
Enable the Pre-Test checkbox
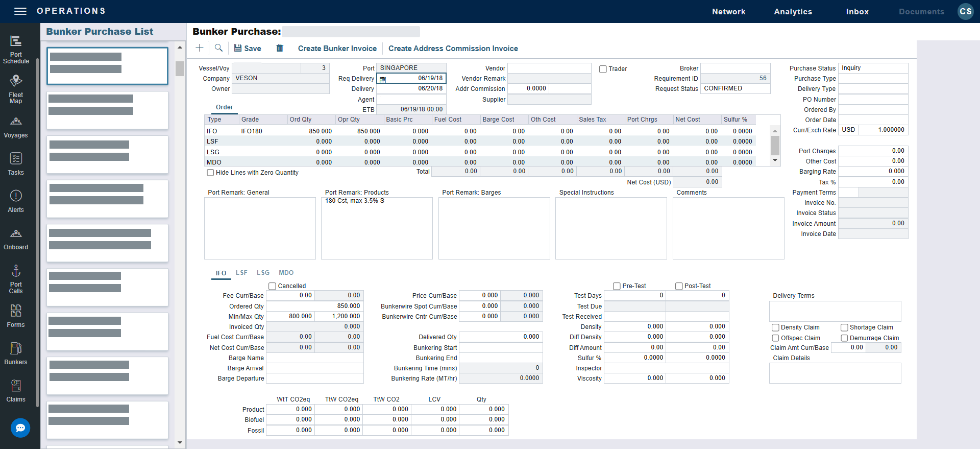(x=617, y=286)
